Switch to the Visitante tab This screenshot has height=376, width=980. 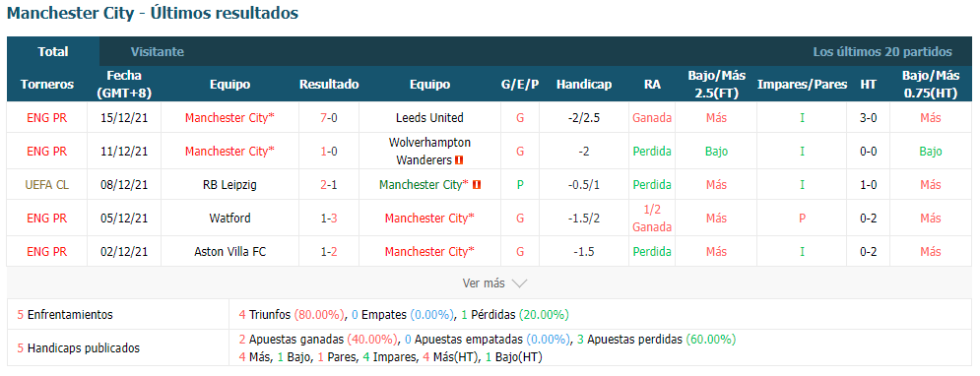pos(158,52)
